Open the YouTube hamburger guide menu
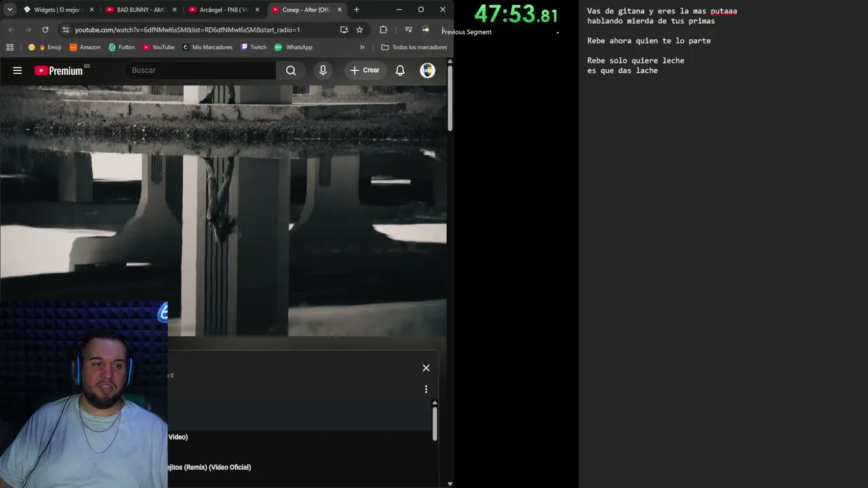868x488 pixels. [18, 70]
